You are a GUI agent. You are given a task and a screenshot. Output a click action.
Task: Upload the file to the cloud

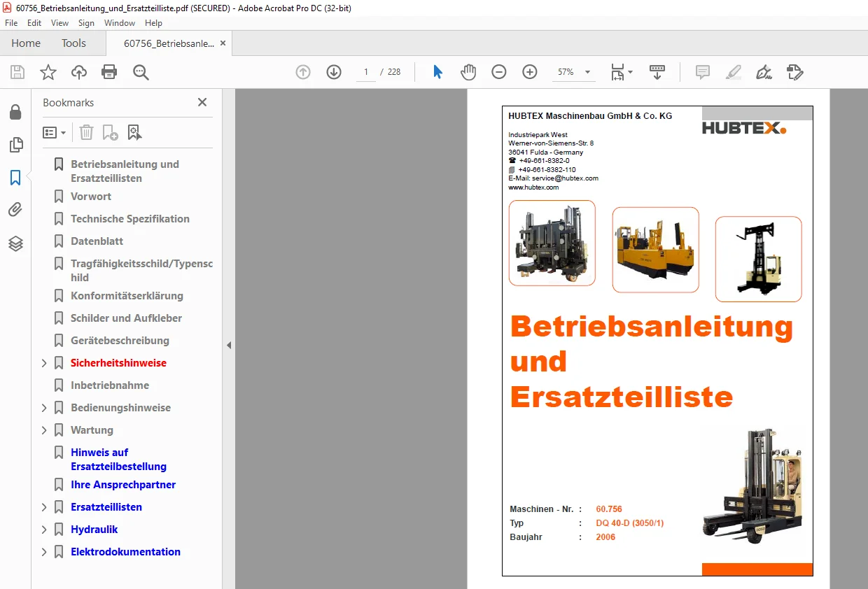tap(79, 72)
